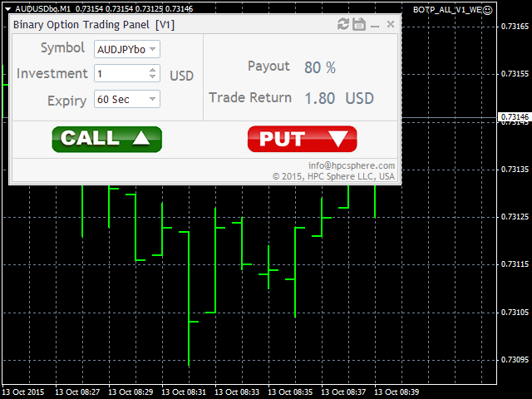Click the info@hpcsphere.com email text
This screenshot has width=532, height=399.
point(351,165)
